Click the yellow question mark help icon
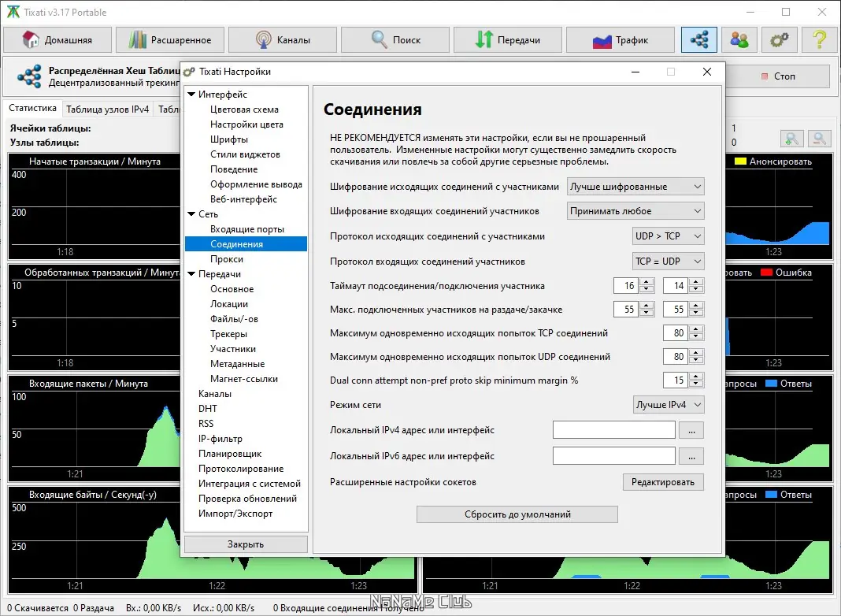The height and width of the screenshot is (616, 841). (x=820, y=39)
